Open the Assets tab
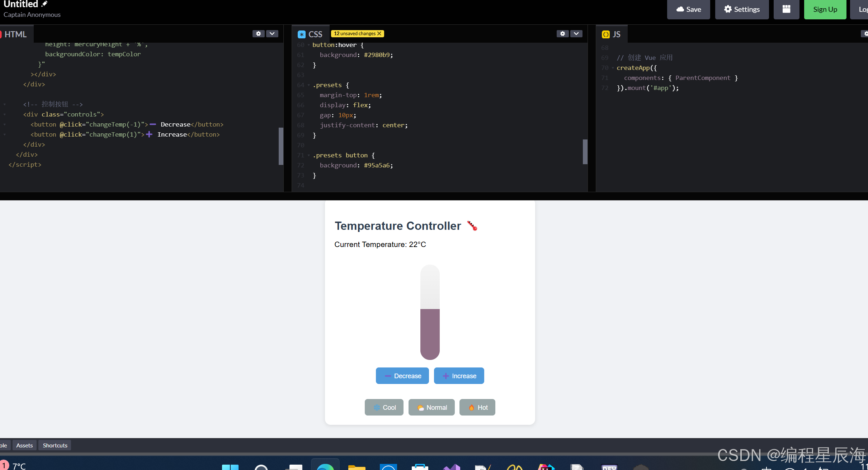This screenshot has width=868, height=470. pyautogui.click(x=24, y=445)
